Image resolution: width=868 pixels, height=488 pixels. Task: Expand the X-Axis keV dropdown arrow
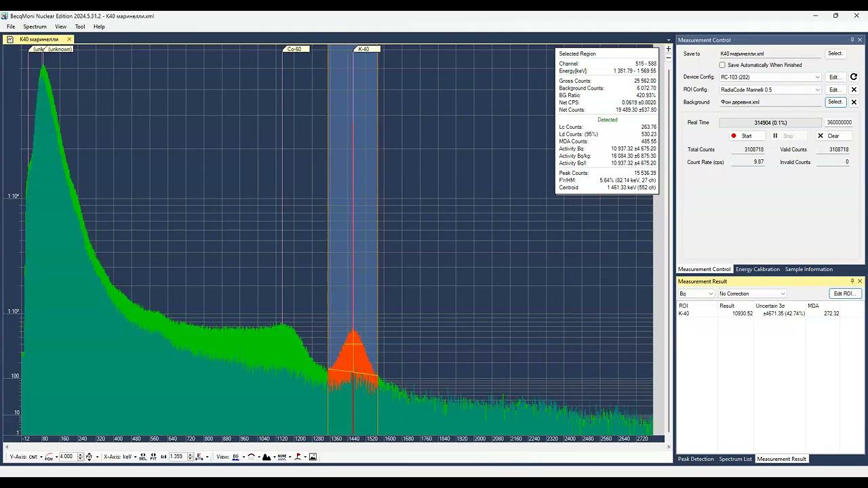click(135, 457)
